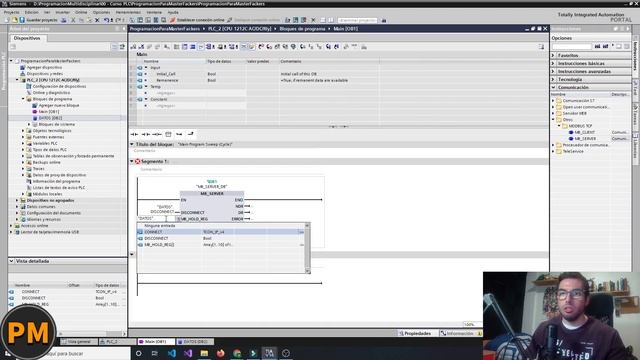Choose MB_HOLD_REG in autocomplete list

tap(220, 244)
